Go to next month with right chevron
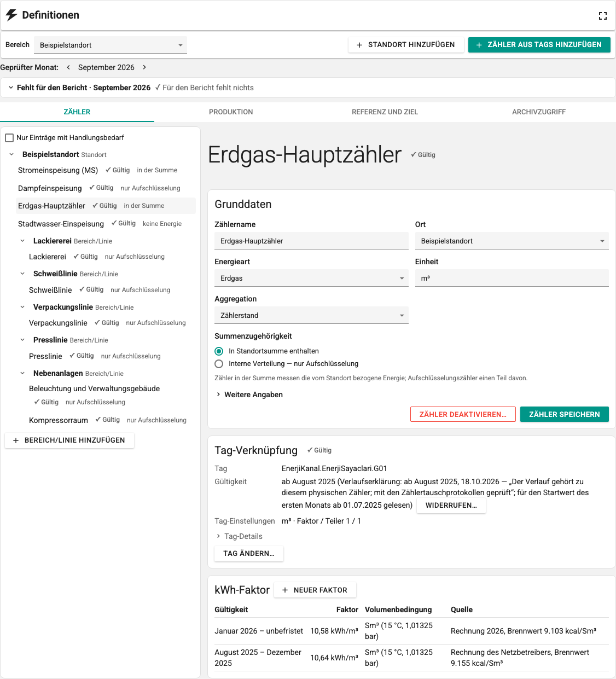Image resolution: width=616 pixels, height=679 pixels. [144, 67]
